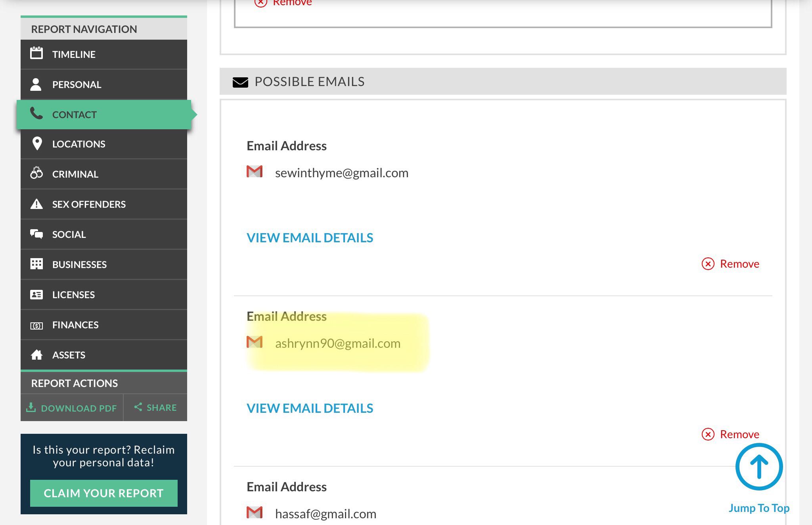The width and height of the screenshot is (812, 525).
Task: Click the email ashrynn90@gmail.com
Action: [338, 343]
